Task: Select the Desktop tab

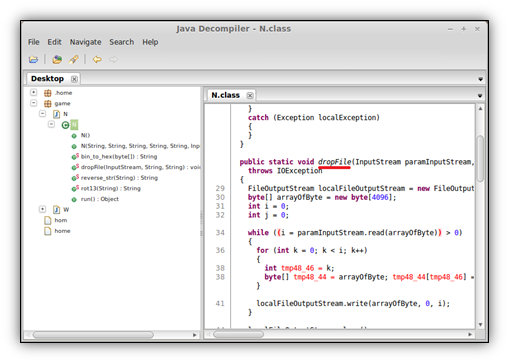Action: point(47,79)
